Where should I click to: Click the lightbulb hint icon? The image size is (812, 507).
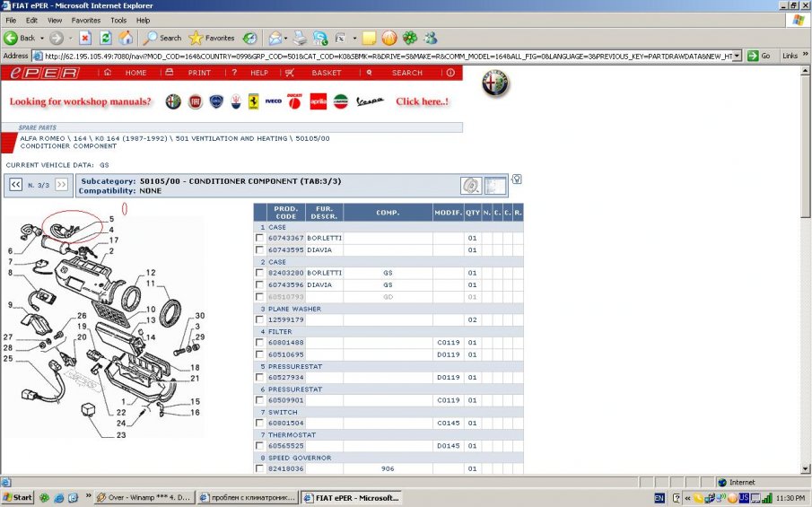tap(517, 179)
